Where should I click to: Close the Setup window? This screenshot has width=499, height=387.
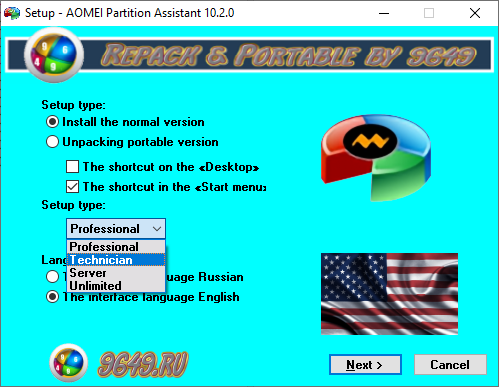[475, 13]
